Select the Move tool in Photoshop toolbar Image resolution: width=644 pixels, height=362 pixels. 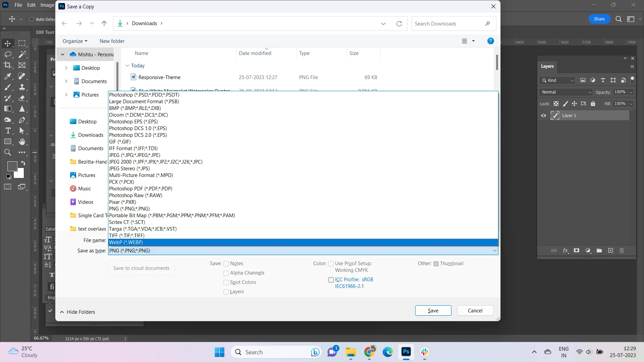coord(7,44)
